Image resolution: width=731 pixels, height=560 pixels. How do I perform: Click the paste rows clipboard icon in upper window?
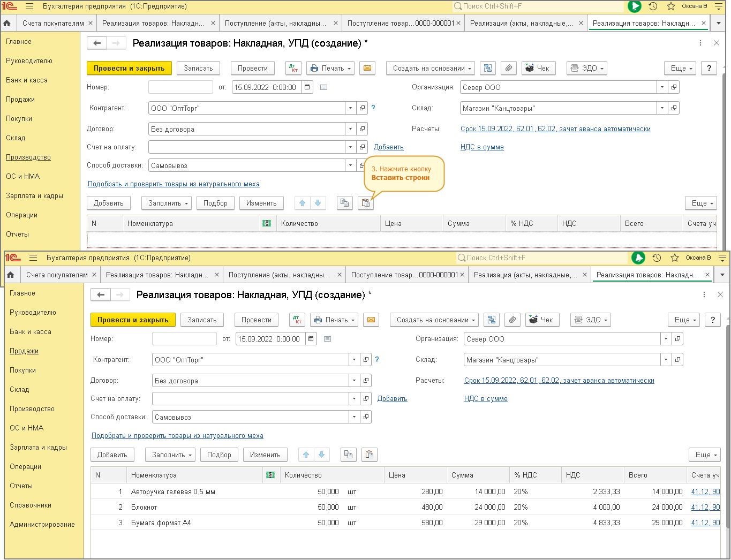tap(366, 203)
